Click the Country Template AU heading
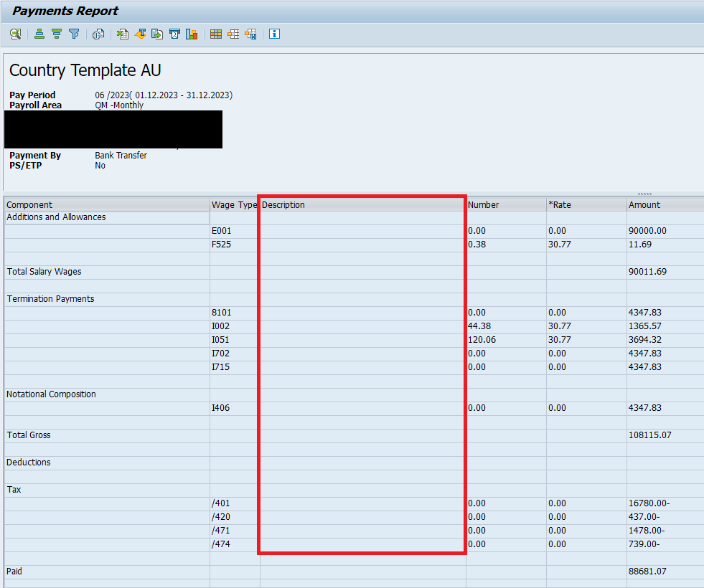Image resolution: width=704 pixels, height=588 pixels. click(x=85, y=70)
